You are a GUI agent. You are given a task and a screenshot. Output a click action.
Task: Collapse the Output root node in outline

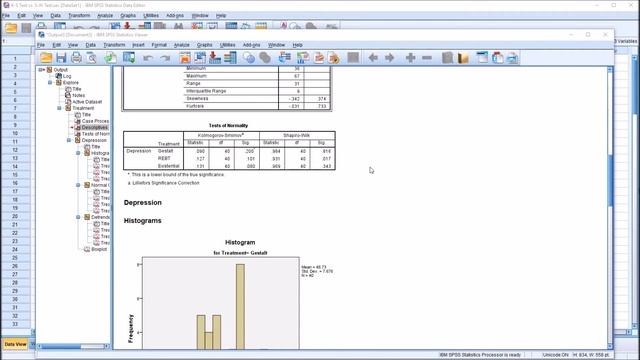tap(41, 70)
